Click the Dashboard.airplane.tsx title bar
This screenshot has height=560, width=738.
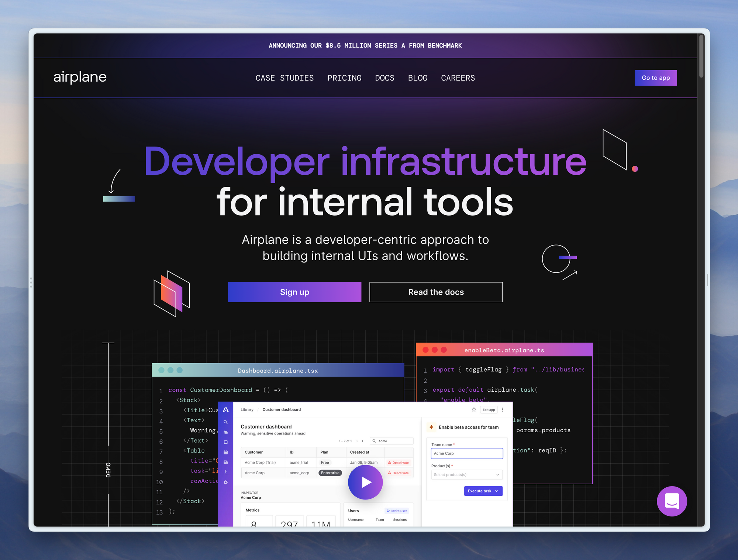(278, 370)
